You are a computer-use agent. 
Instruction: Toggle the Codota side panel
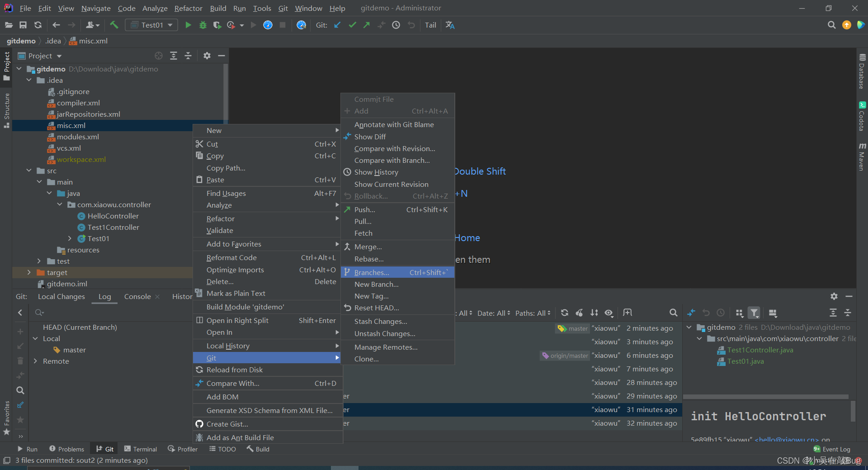tap(862, 116)
